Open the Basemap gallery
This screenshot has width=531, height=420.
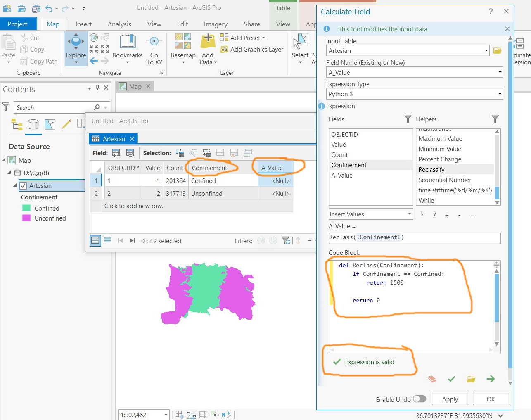pyautogui.click(x=183, y=49)
